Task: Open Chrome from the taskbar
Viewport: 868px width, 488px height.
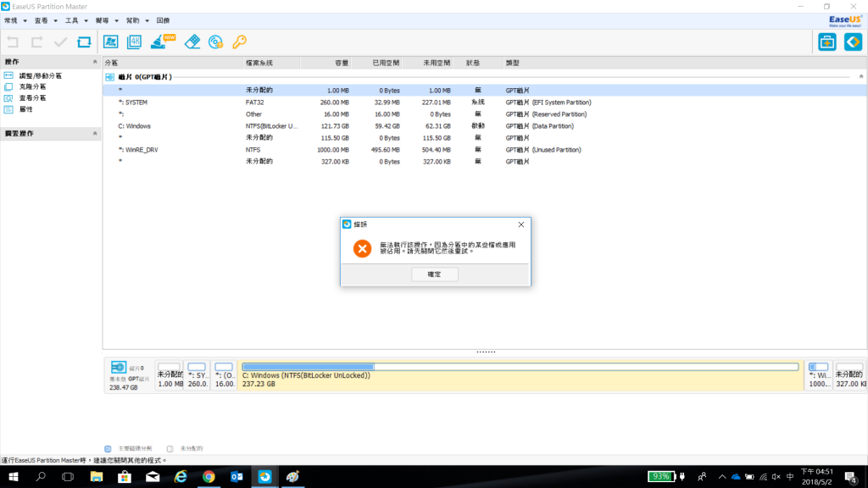Action: click(209, 476)
